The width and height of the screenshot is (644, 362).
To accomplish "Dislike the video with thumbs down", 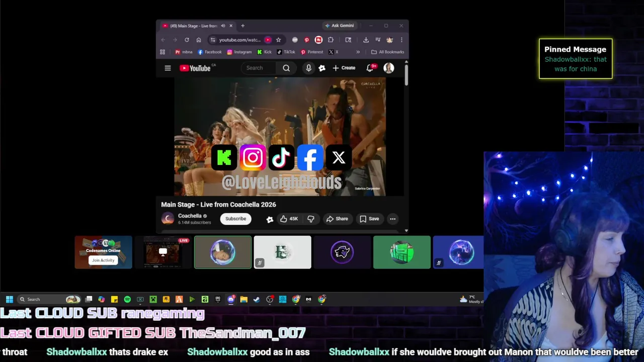I will [x=311, y=219].
